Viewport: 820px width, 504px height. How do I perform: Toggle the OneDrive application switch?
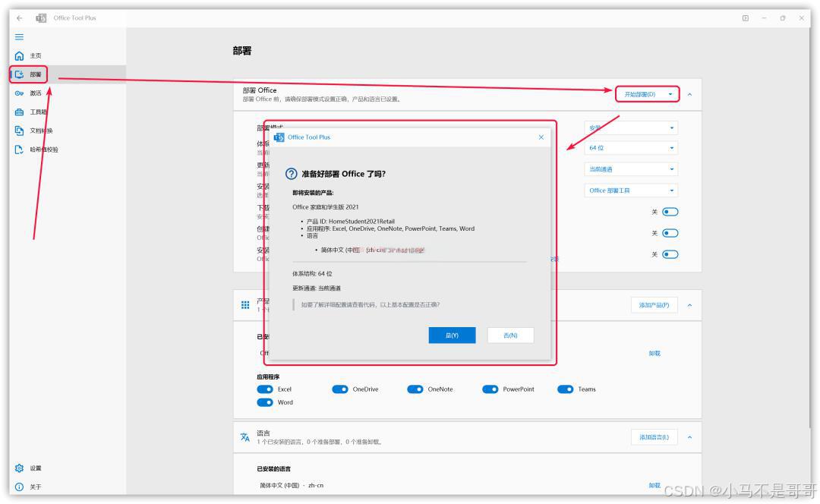tap(340, 389)
